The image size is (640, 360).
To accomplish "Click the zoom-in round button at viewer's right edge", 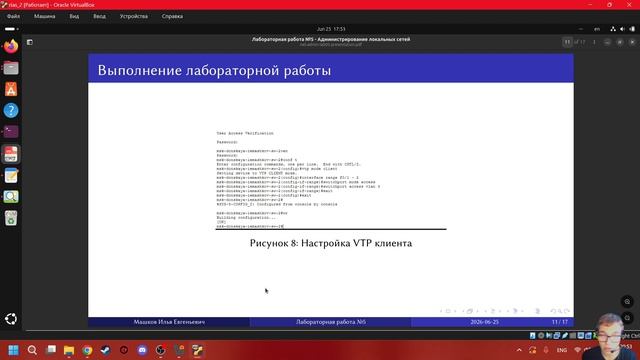I will [627, 302].
